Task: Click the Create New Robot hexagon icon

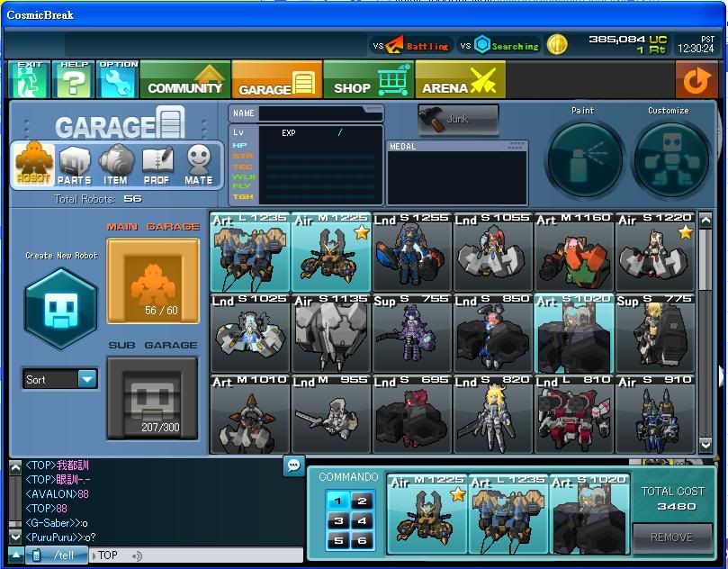Action: click(61, 307)
